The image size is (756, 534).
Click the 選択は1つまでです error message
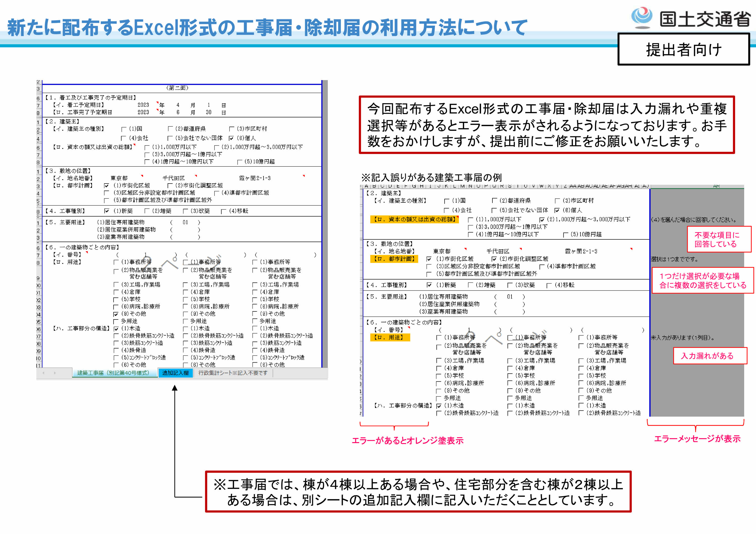(674, 259)
